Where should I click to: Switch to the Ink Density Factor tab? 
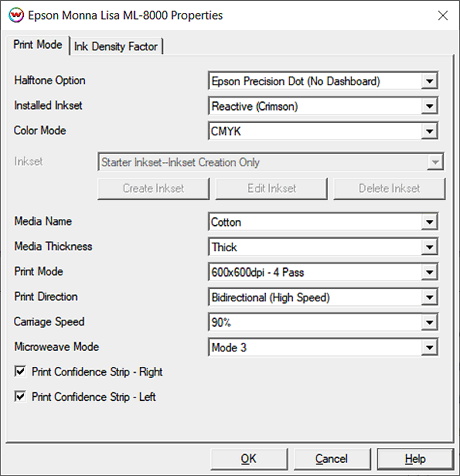(x=116, y=46)
